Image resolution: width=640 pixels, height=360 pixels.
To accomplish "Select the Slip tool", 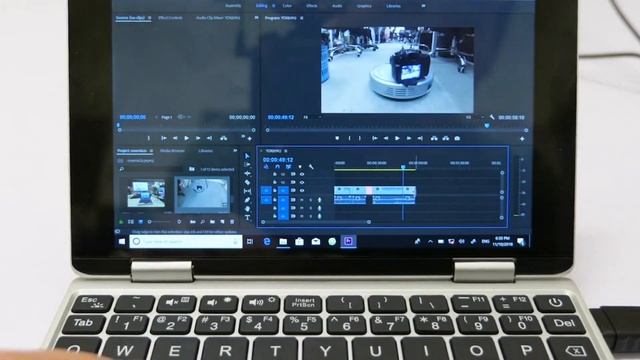I will pyautogui.click(x=247, y=191).
